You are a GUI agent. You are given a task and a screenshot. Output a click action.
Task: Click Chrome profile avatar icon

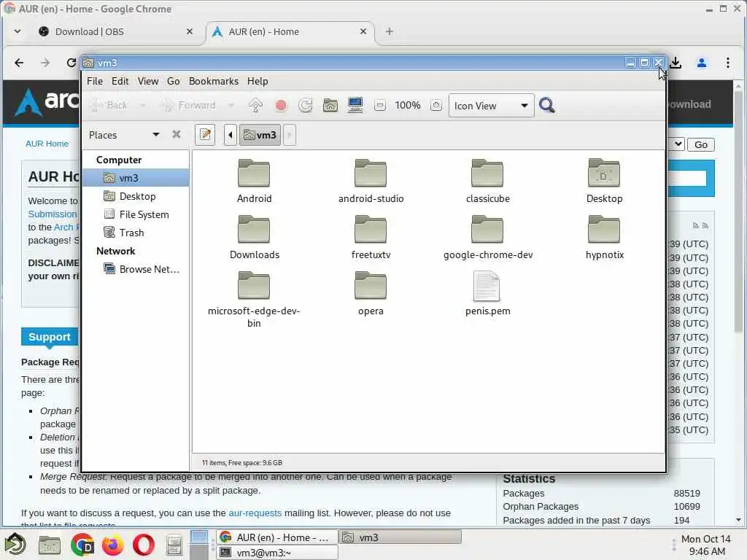pos(701,63)
